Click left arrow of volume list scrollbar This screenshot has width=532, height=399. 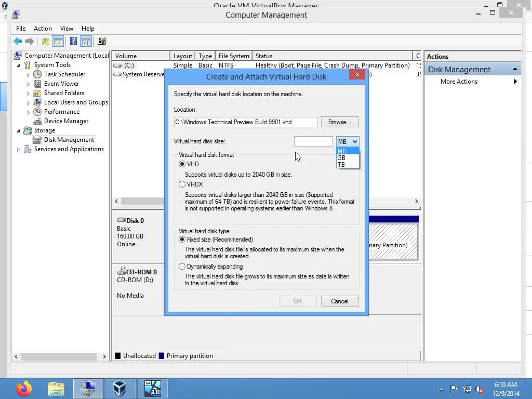(x=117, y=201)
